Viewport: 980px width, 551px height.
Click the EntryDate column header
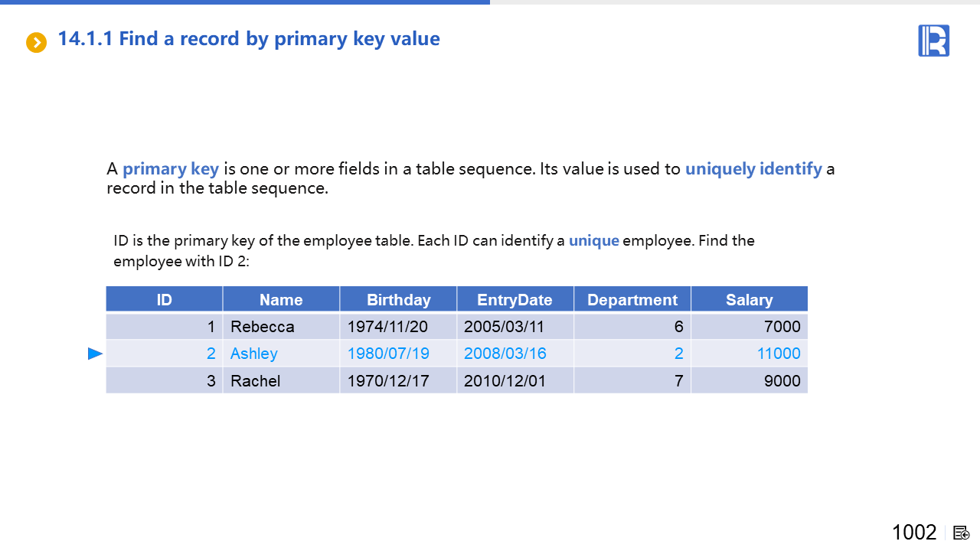(x=514, y=300)
